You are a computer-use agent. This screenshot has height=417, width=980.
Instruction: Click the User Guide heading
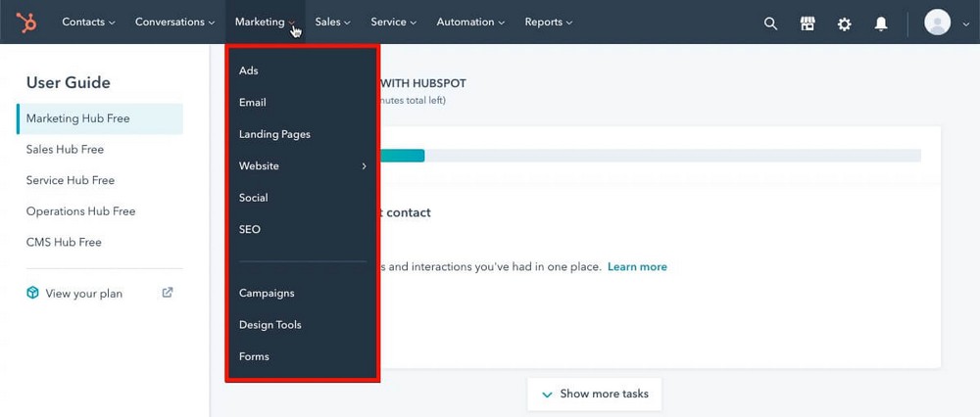coord(69,83)
